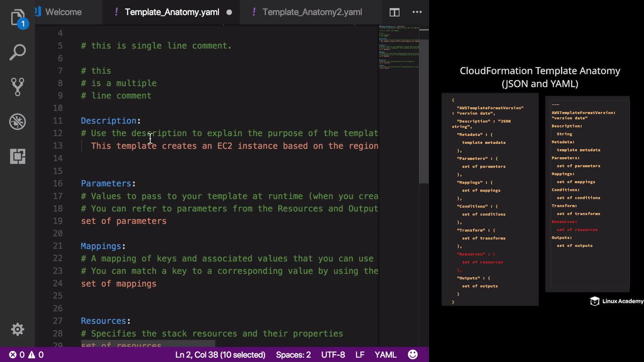
Task: Change line ending via LF
Action: pyautogui.click(x=360, y=355)
